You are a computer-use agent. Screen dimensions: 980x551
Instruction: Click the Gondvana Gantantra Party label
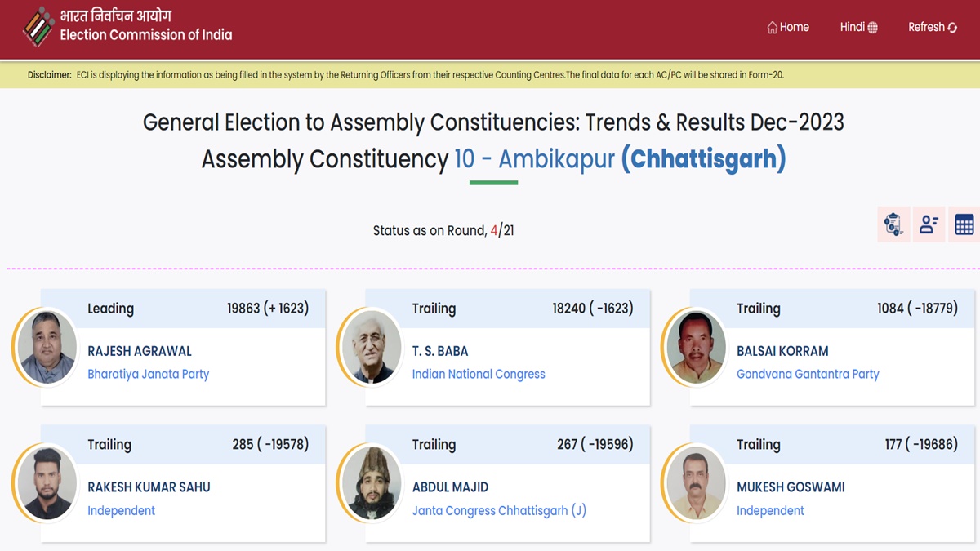pos(808,374)
